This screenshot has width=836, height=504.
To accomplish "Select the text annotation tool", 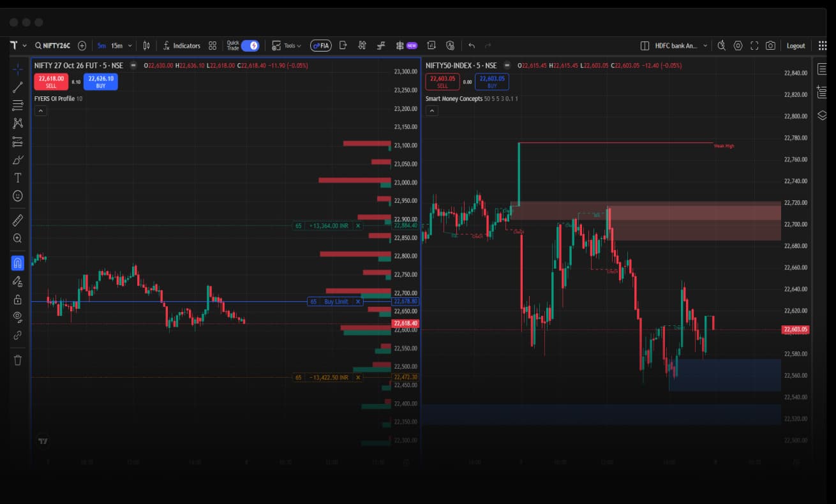I will [18, 177].
